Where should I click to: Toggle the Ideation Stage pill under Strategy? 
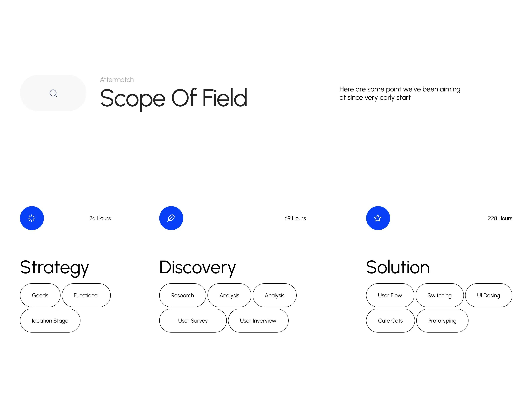pyautogui.click(x=50, y=320)
